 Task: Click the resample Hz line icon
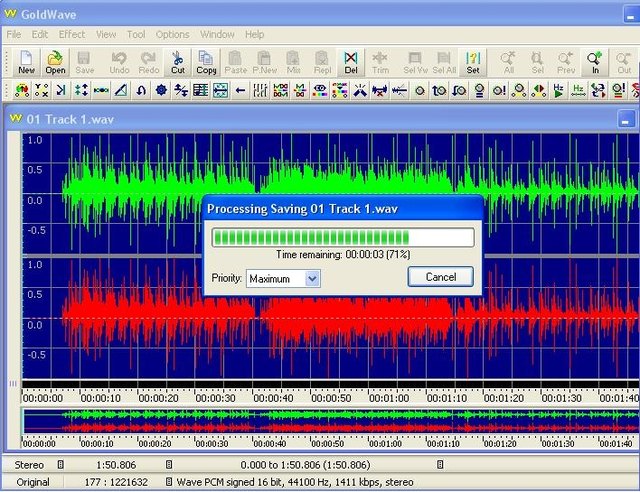point(578,90)
